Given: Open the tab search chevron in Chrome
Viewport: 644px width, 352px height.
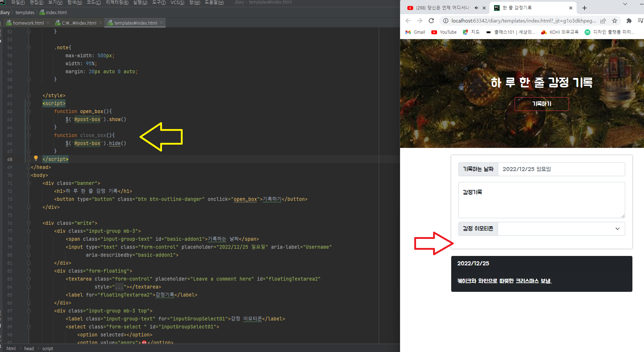Looking at the screenshot, I should pos(625,4).
